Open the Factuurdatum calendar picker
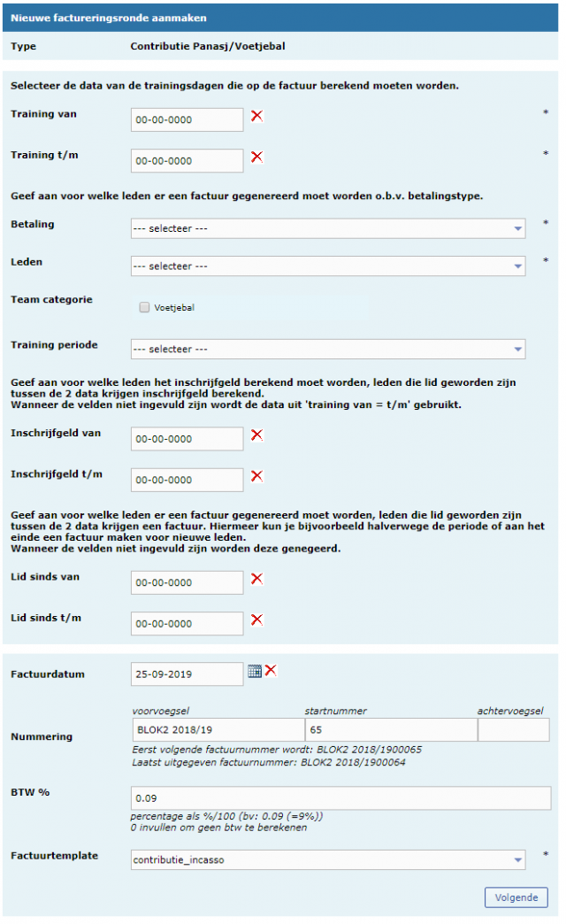This screenshot has height=924, width=566. click(254, 671)
